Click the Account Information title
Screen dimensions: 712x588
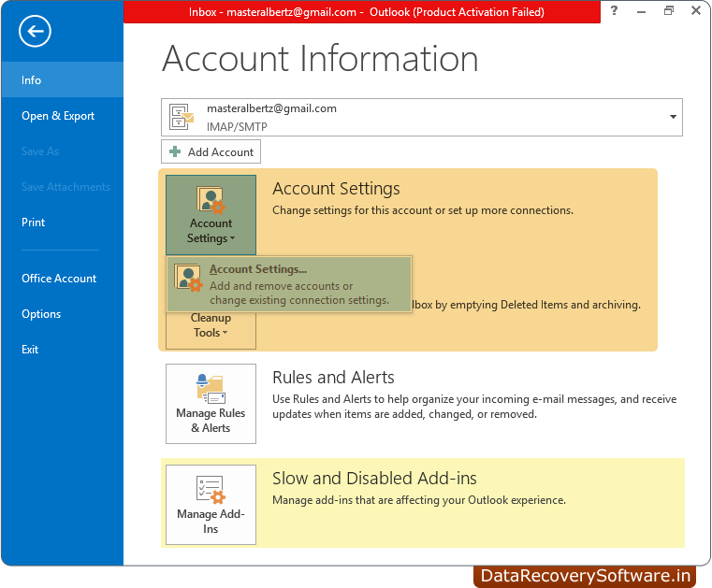[x=320, y=59]
